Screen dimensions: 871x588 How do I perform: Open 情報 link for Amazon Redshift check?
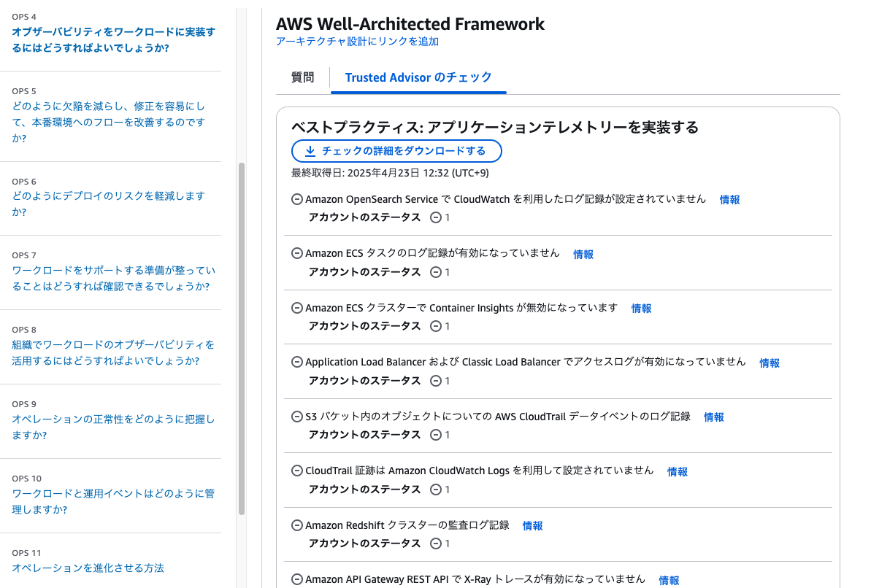coord(533,526)
